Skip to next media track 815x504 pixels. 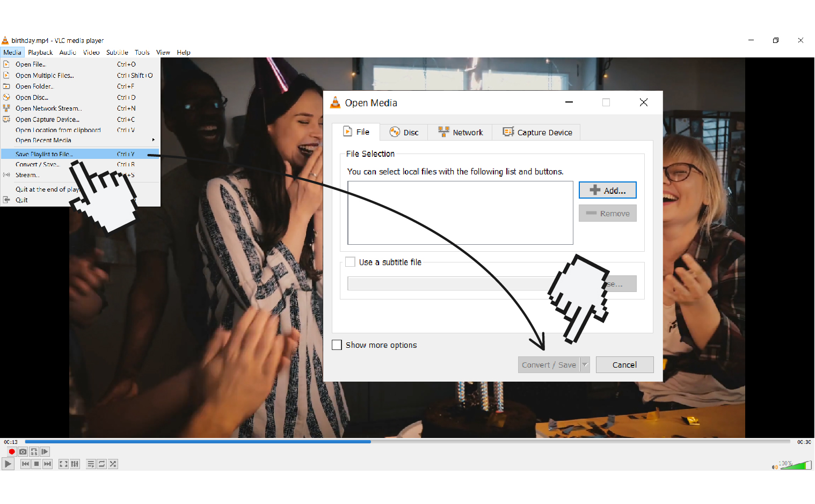click(x=48, y=464)
